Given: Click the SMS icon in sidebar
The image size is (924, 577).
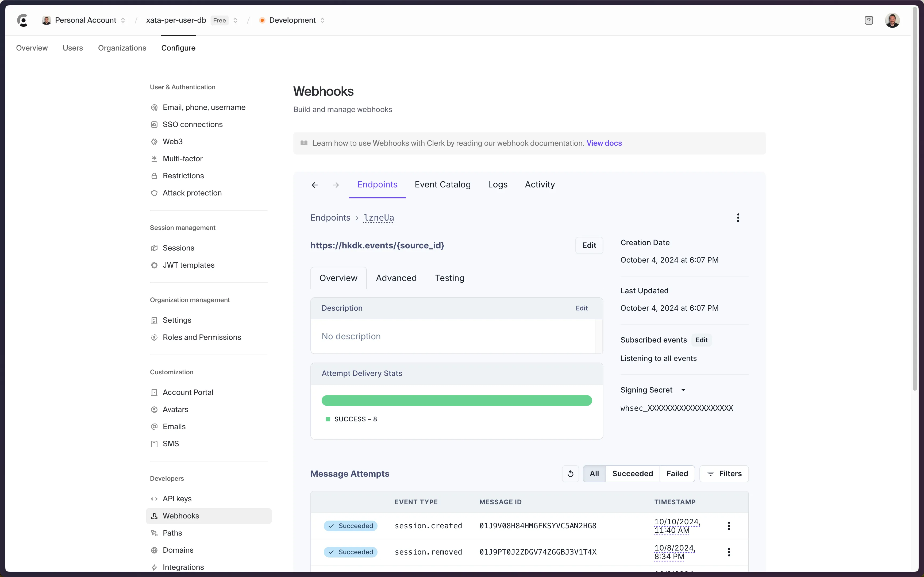Looking at the screenshot, I should [154, 444].
